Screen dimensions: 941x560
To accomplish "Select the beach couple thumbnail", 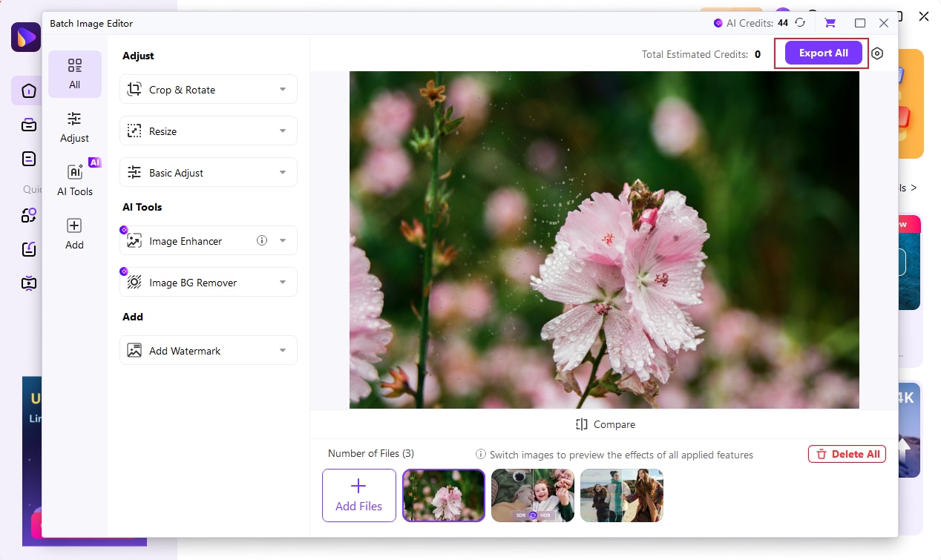I will point(622,495).
